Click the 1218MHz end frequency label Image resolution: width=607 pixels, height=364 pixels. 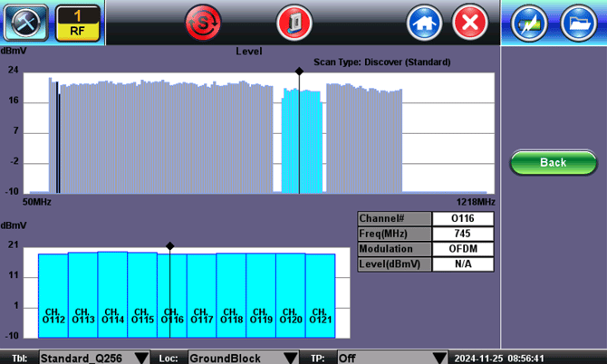[x=476, y=202]
